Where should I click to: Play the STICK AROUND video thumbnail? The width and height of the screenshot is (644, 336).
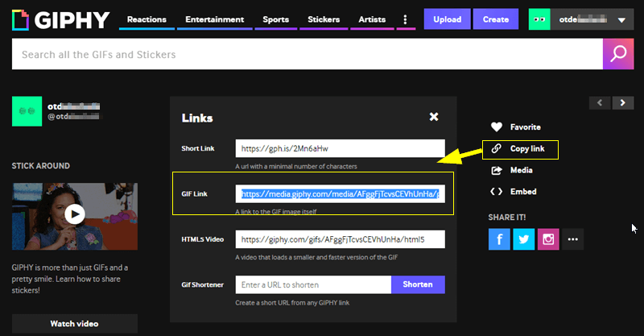[x=75, y=214]
